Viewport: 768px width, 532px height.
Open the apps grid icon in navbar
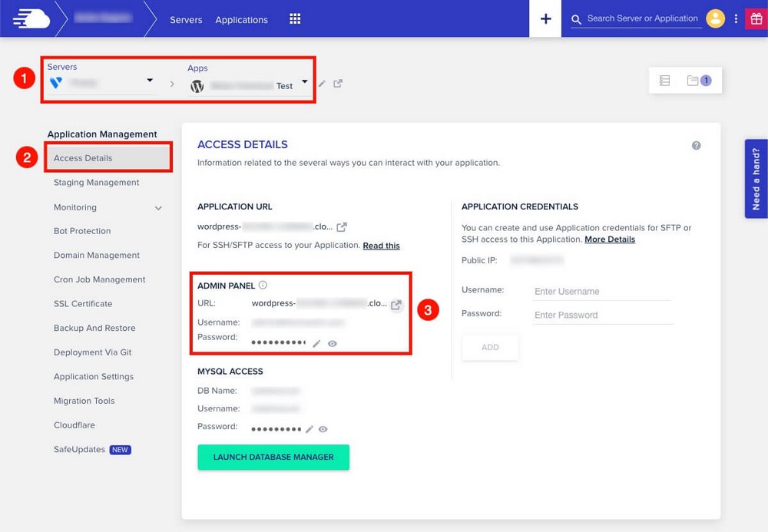point(295,19)
